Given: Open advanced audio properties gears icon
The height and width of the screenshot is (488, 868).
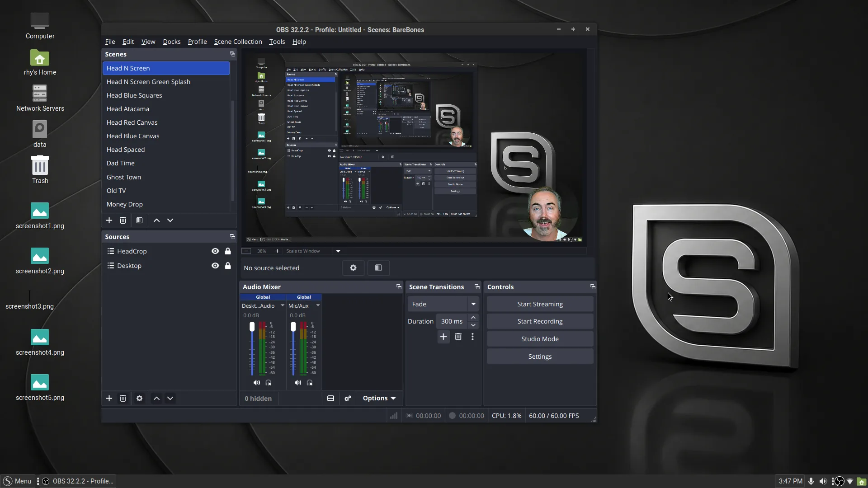Looking at the screenshot, I should 348,398.
